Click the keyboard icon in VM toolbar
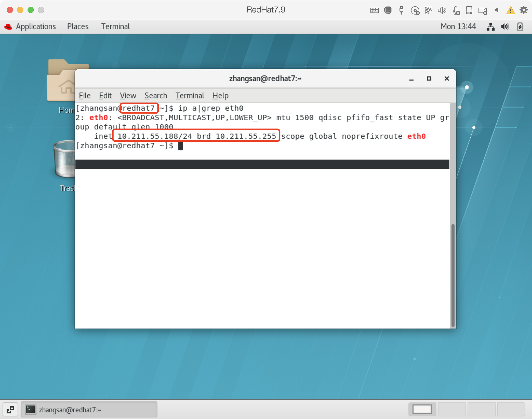The width and height of the screenshot is (532, 419). point(374,10)
